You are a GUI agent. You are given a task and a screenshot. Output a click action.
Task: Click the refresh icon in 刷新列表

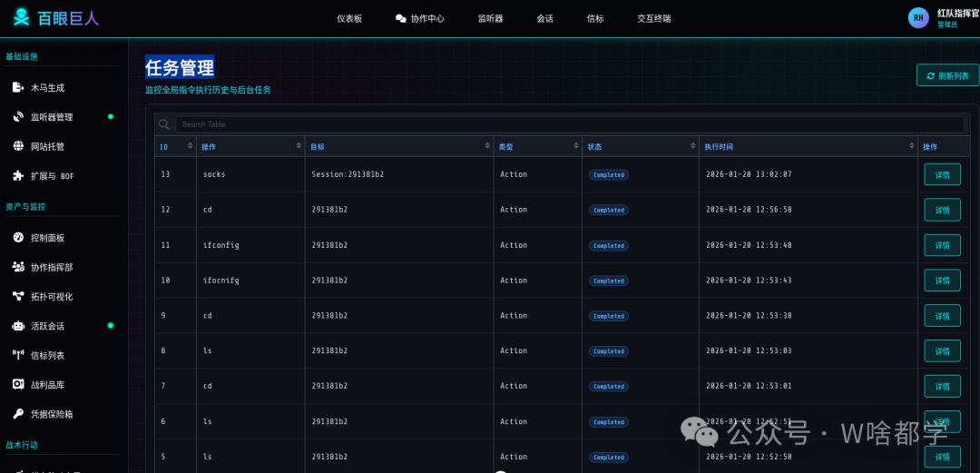point(931,75)
